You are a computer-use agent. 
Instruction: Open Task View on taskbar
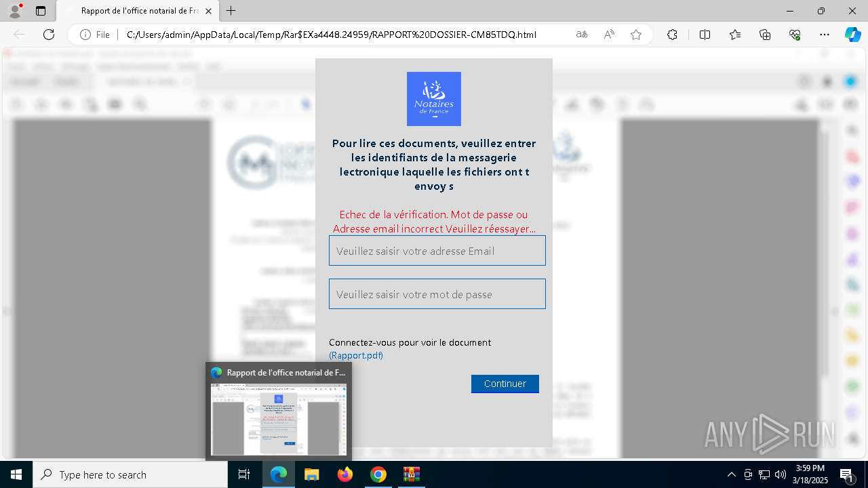tap(245, 474)
